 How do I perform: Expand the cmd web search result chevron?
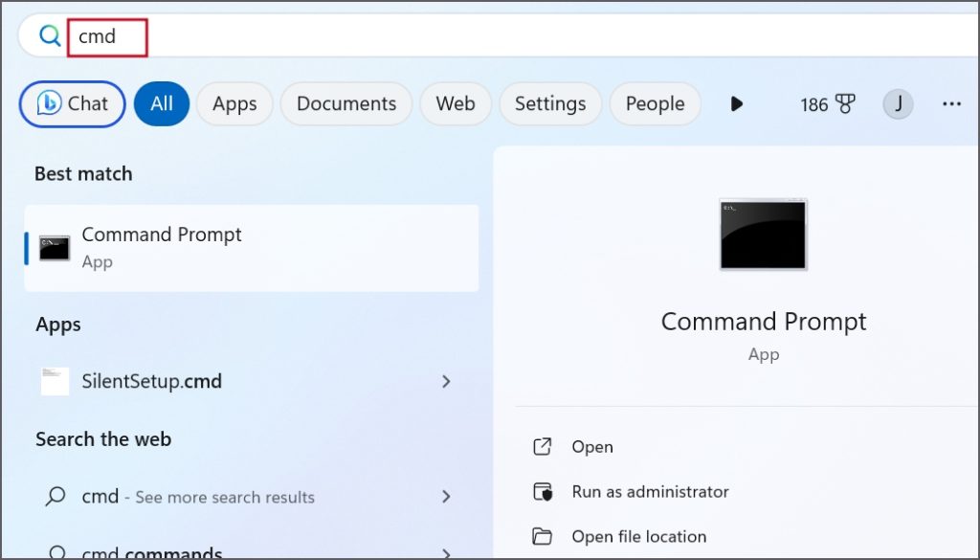(x=446, y=496)
